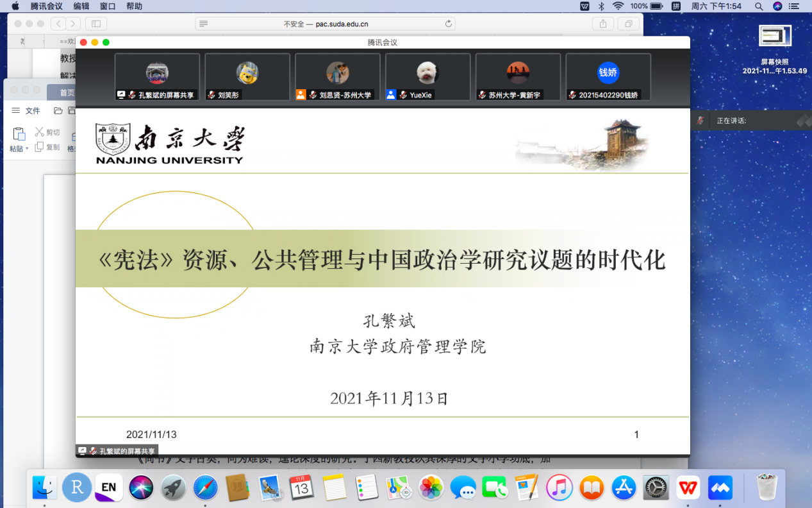Launch WPS Office from the Dock
Screen dimensions: 812x508
click(x=688, y=487)
